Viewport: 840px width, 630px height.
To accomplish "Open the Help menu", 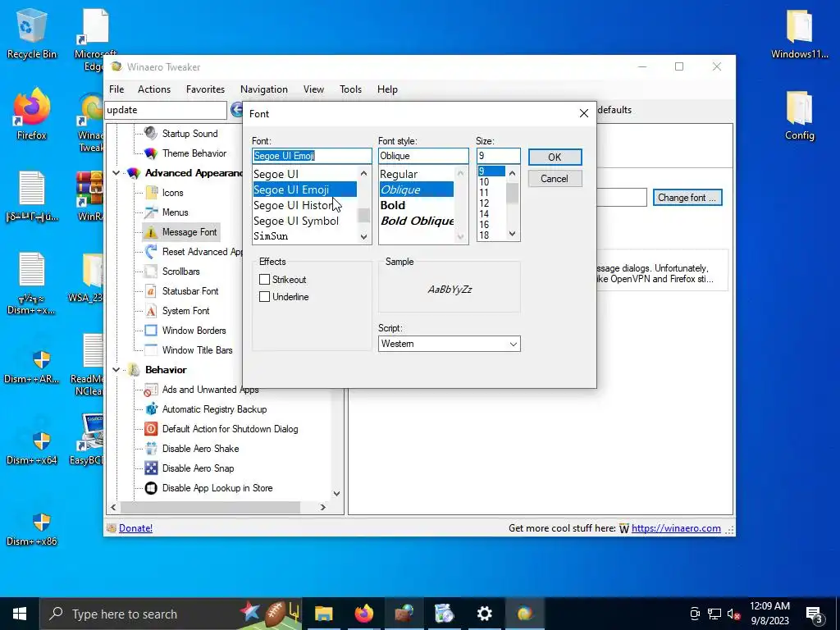I will [x=387, y=89].
